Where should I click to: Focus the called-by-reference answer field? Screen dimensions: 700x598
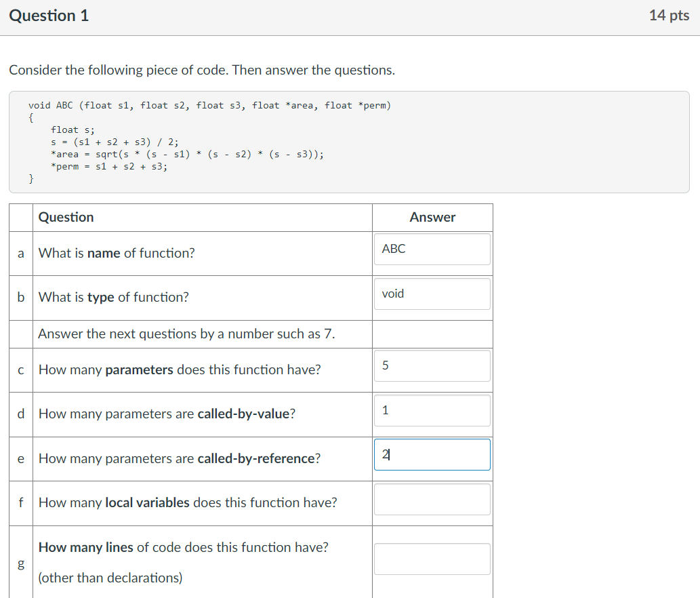coord(432,455)
